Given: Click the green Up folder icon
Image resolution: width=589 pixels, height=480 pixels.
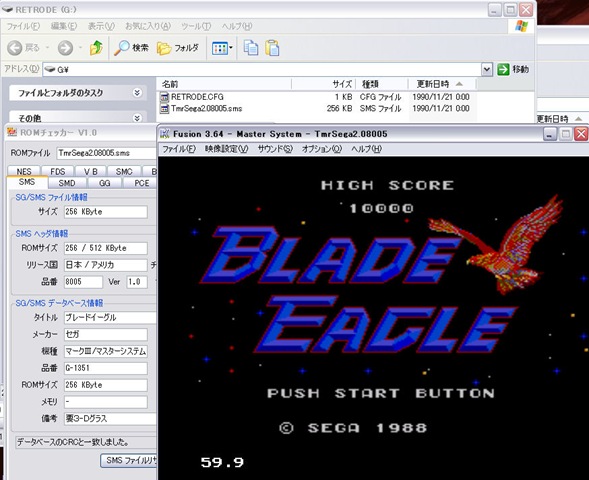Looking at the screenshot, I should click(96, 48).
